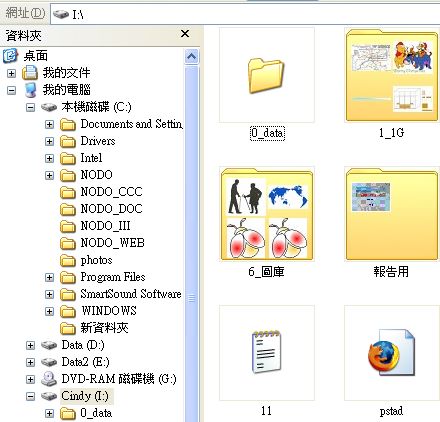Collapse the 本機磁碟 (C:) node
Image resolution: width=440 pixels, height=422 pixels.
click(x=30, y=107)
